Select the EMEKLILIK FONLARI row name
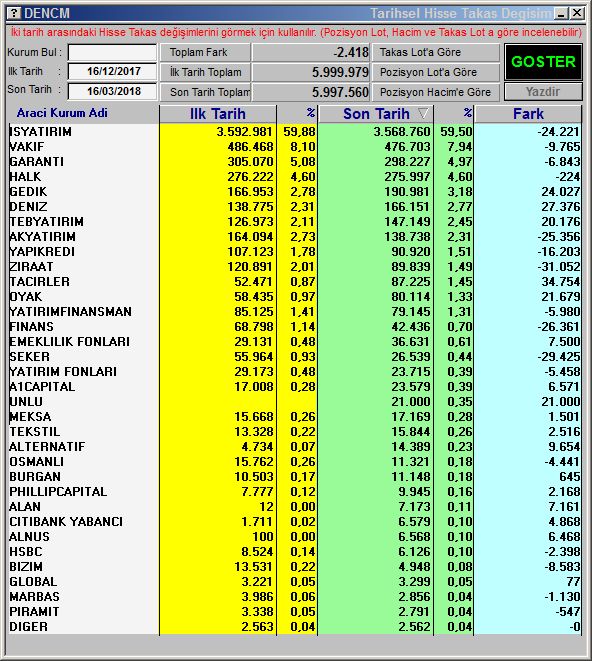The width and height of the screenshot is (592, 661). pos(70,341)
